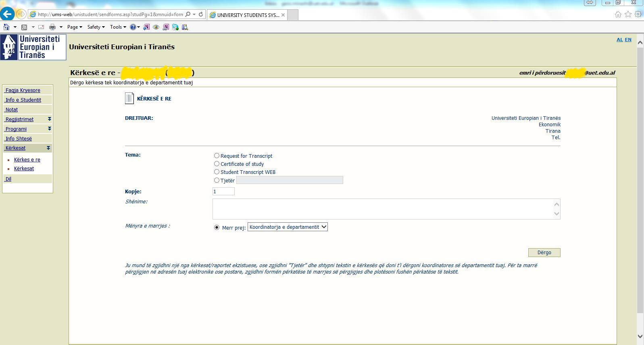This screenshot has height=345, width=644.
Task: Click the Dil logout link
Action: pos(8,179)
